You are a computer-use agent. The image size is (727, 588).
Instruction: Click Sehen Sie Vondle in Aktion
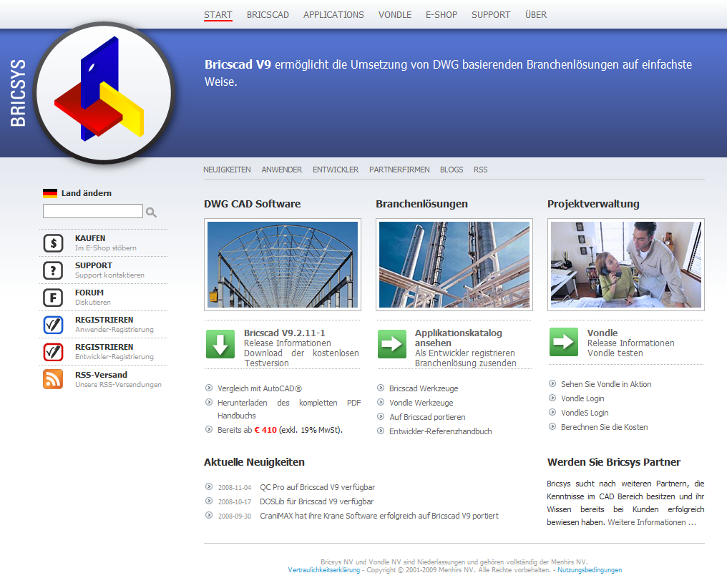(x=606, y=384)
